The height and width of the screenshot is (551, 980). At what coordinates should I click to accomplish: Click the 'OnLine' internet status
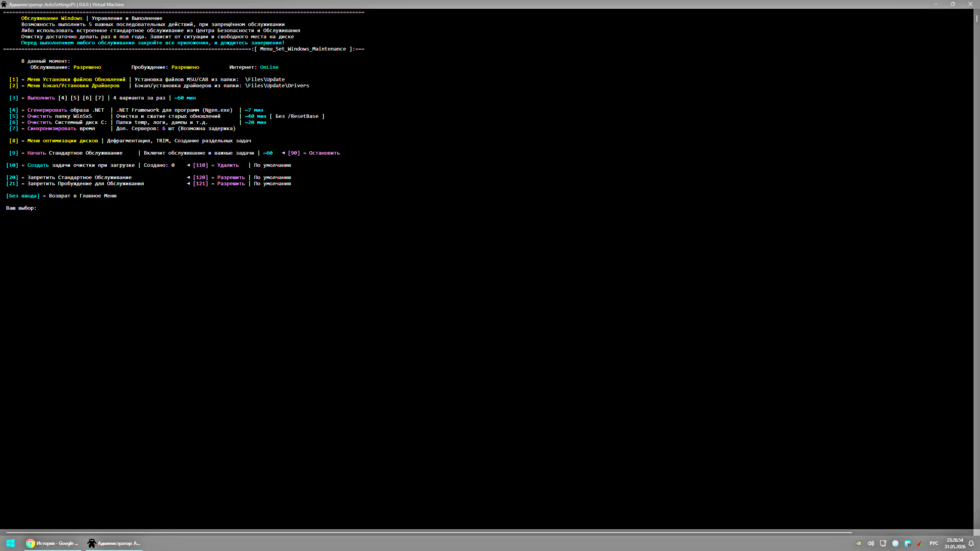(269, 67)
